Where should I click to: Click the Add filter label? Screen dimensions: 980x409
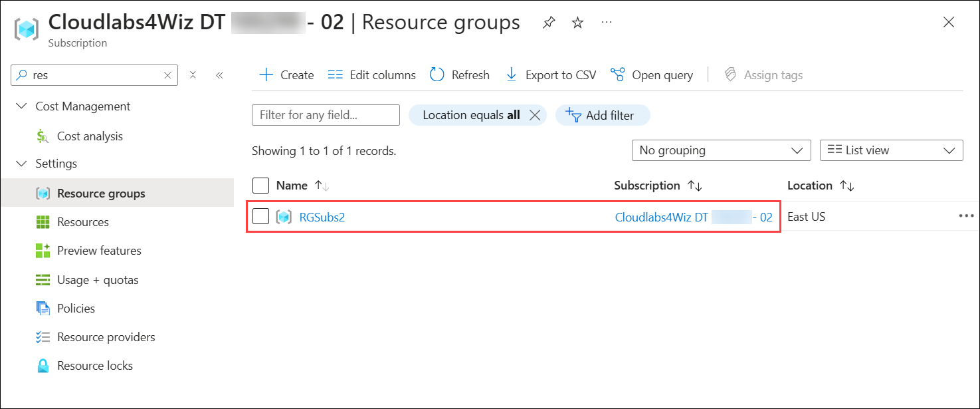coord(610,115)
